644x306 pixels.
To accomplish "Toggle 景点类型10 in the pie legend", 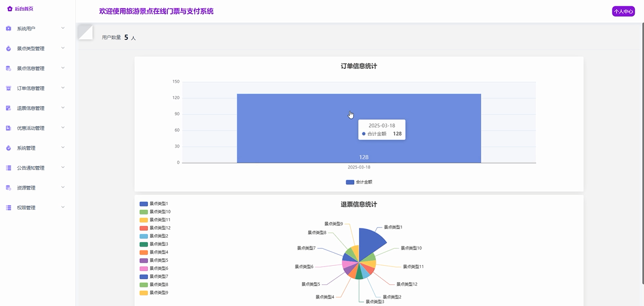I will pos(155,212).
